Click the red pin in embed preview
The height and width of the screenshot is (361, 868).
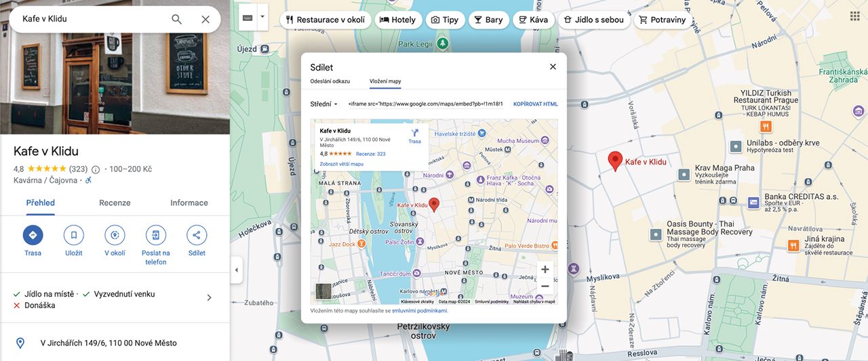pyautogui.click(x=434, y=205)
